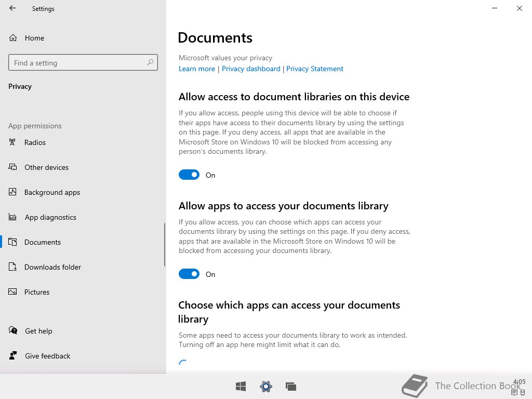Viewport: 532px width, 399px height.
Task: Click the back arrow in Settings
Action: (12, 8)
